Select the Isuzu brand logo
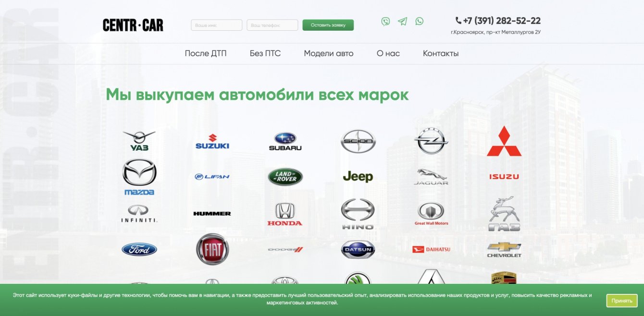Screen dimensions: 644x316 (x=504, y=177)
